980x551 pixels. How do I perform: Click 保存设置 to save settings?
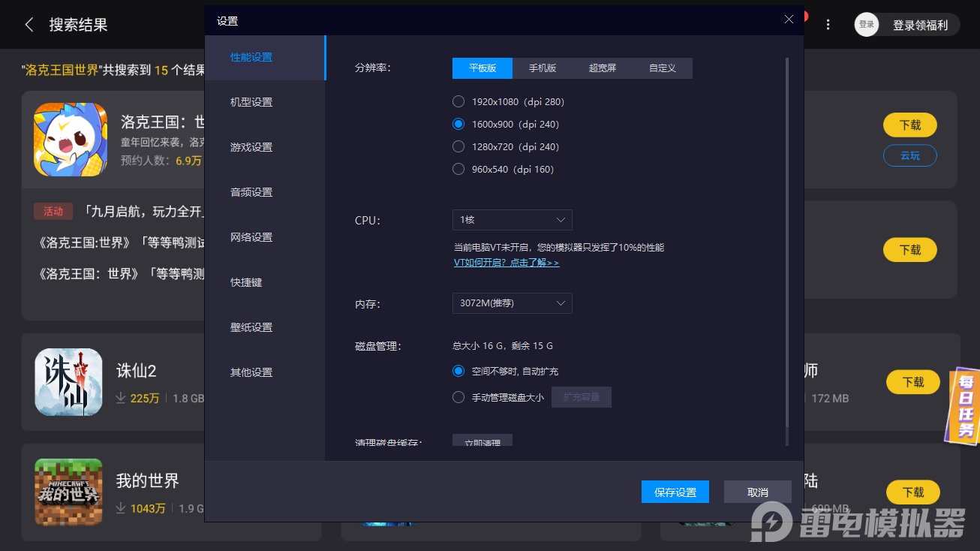click(675, 492)
